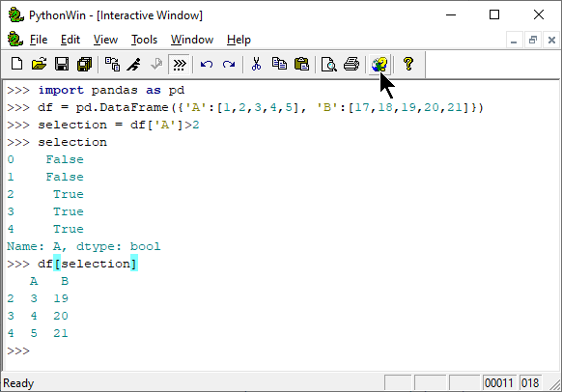Click the Save floppy disk icon
The width and height of the screenshot is (562, 392).
click(x=62, y=65)
